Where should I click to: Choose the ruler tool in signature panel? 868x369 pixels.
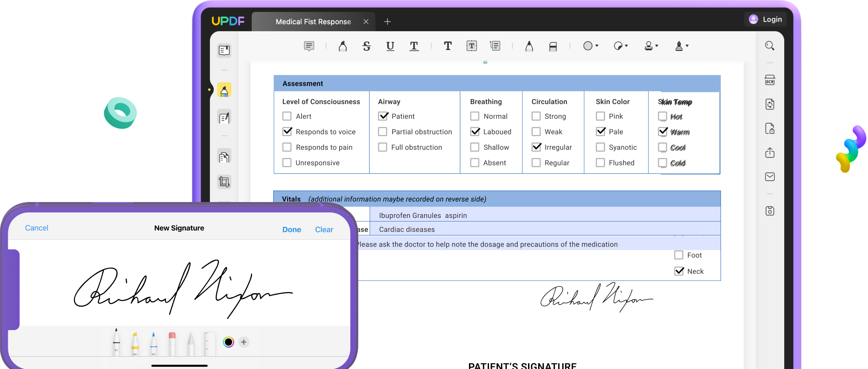(209, 344)
